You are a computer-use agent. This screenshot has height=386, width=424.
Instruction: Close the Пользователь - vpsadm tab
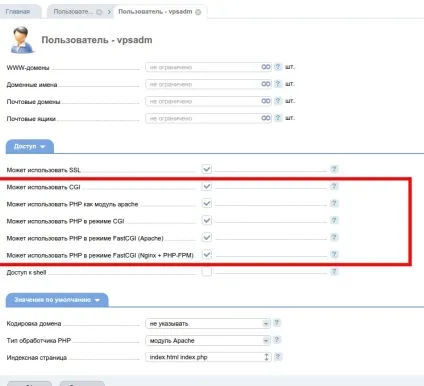(198, 12)
